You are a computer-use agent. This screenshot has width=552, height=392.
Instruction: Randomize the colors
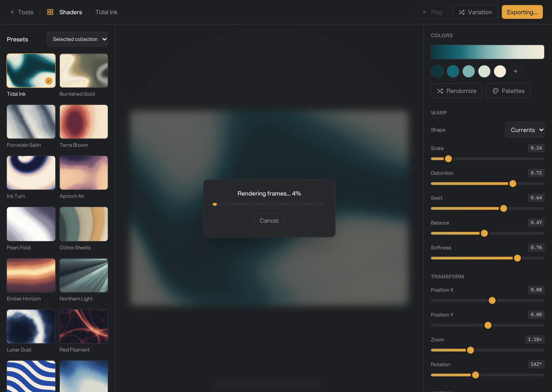pyautogui.click(x=456, y=91)
